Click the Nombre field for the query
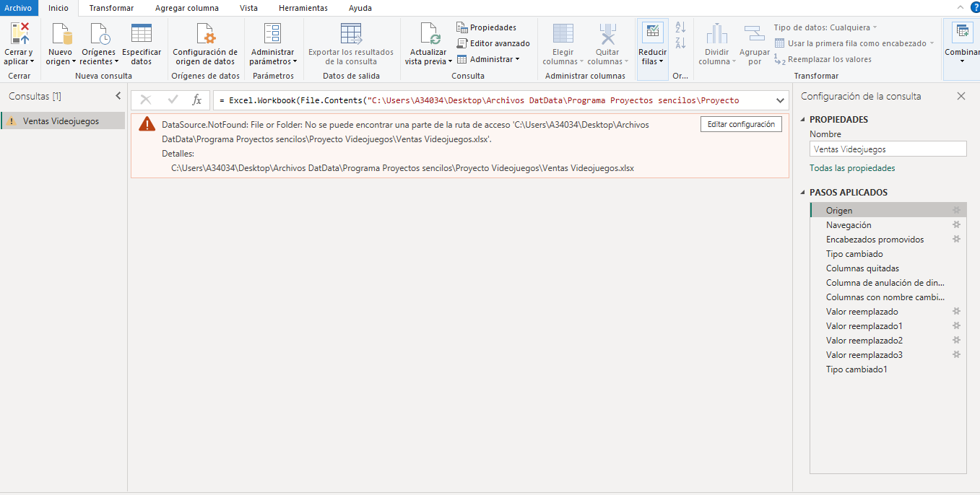 click(888, 149)
